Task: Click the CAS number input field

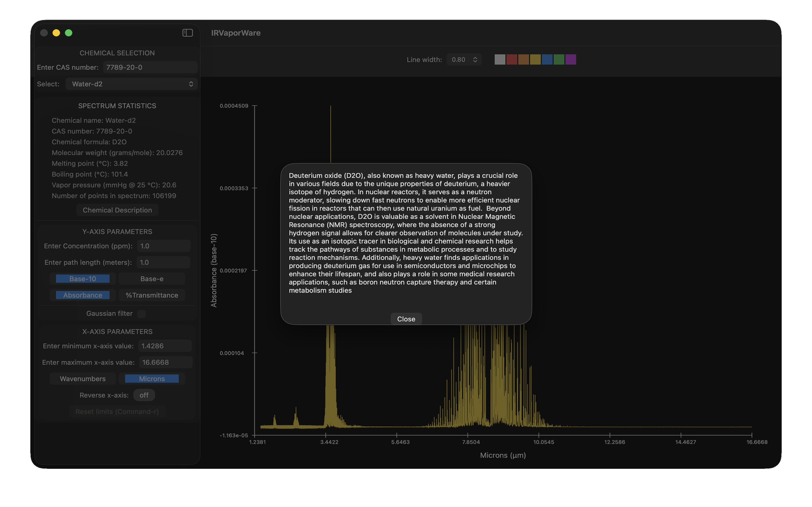Action: pyautogui.click(x=150, y=67)
